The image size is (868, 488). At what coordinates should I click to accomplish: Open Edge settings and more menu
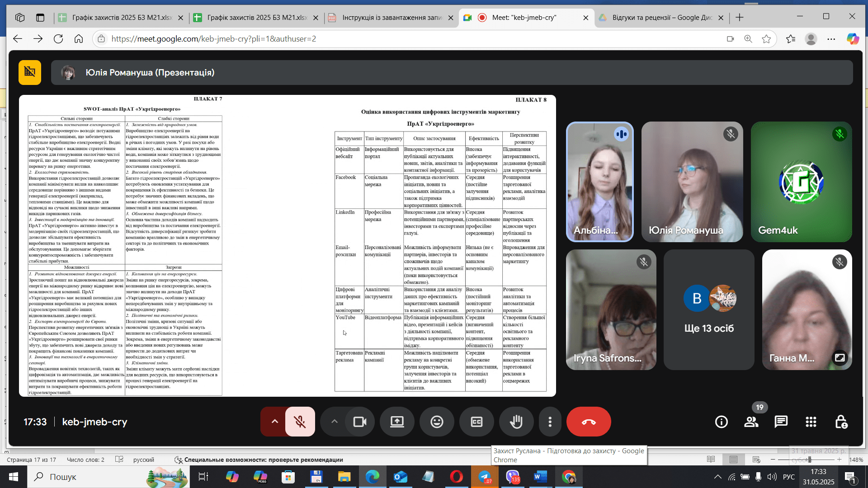coord(831,39)
